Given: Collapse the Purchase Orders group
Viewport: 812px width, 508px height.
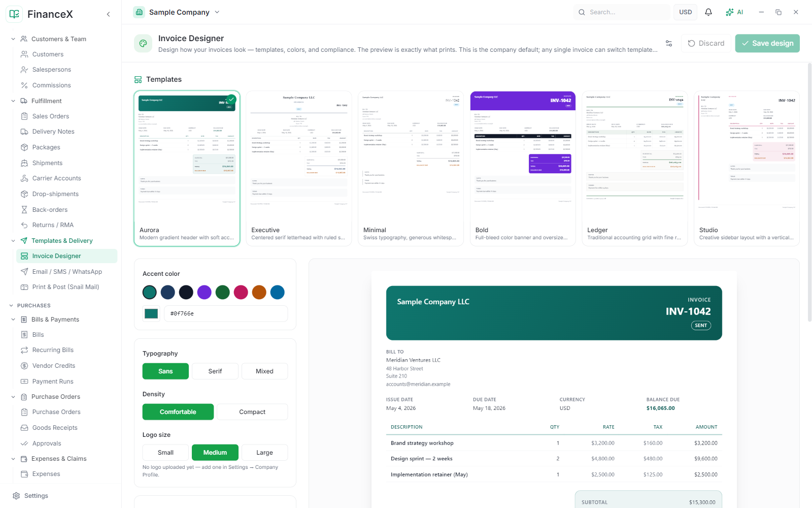Looking at the screenshot, I should (13, 397).
